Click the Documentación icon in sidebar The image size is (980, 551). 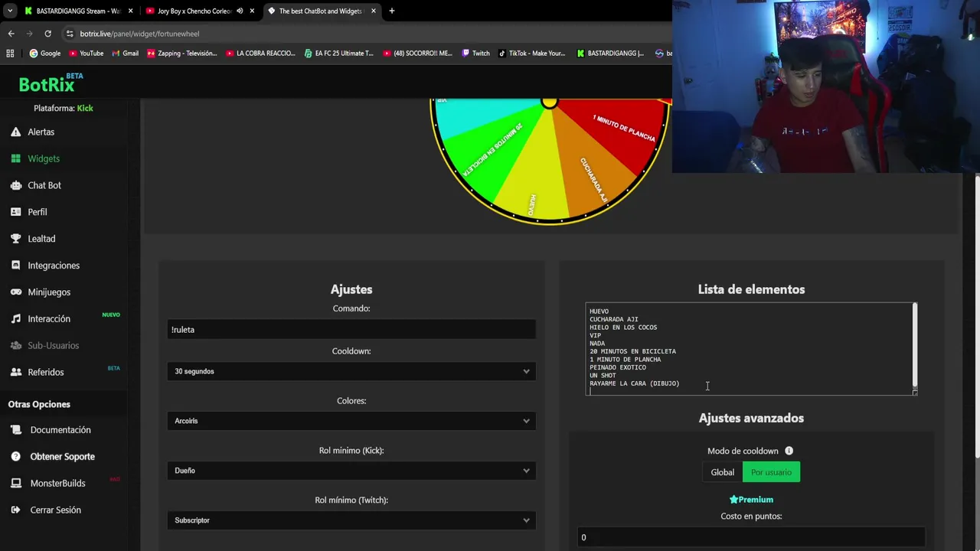15,430
